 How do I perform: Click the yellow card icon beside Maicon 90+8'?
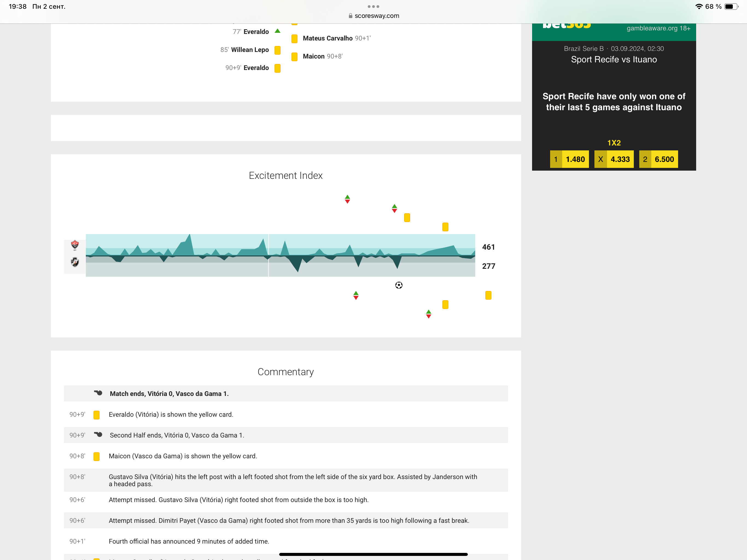[x=294, y=56]
